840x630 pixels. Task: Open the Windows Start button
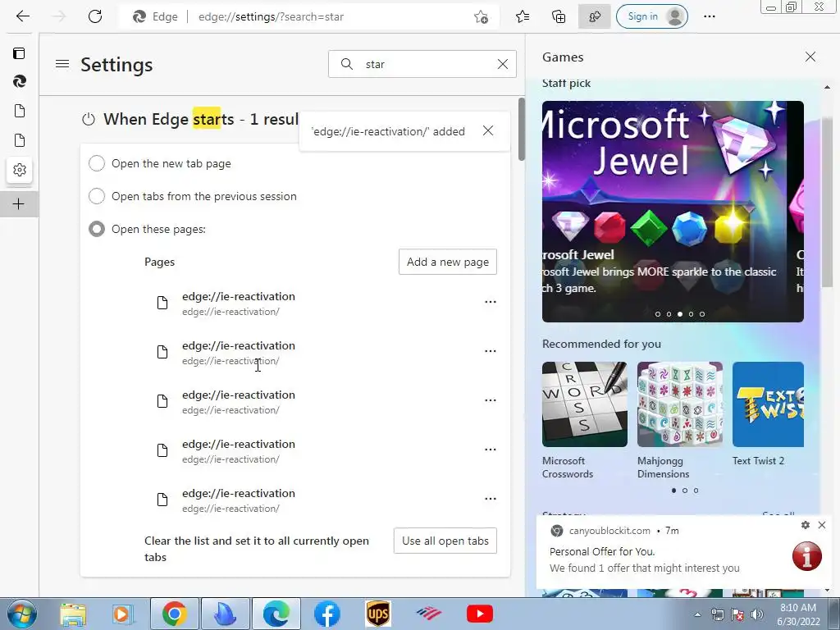point(21,614)
